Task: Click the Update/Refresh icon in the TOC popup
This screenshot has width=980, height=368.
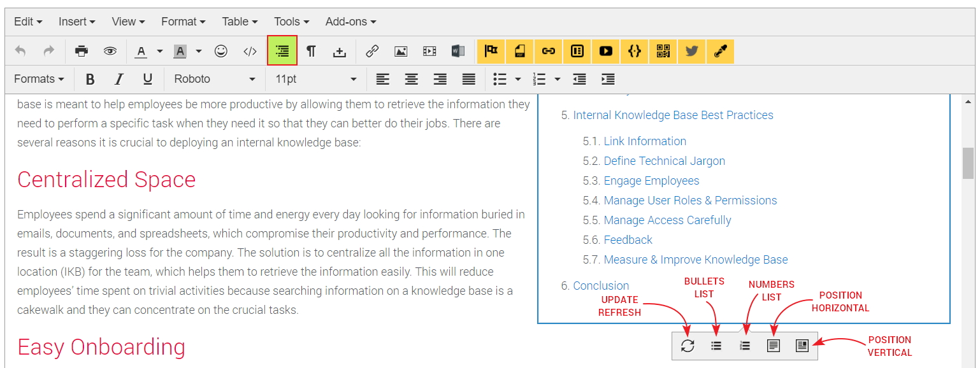Action: point(688,346)
